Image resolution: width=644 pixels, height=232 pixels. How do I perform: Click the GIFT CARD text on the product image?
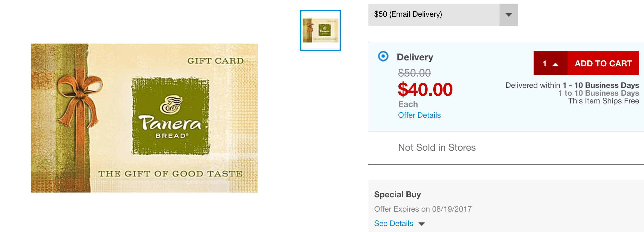[215, 61]
